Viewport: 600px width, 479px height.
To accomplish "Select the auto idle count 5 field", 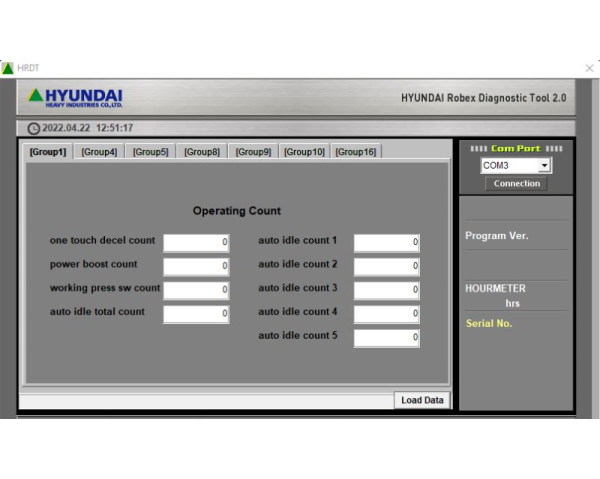I will tap(386, 338).
